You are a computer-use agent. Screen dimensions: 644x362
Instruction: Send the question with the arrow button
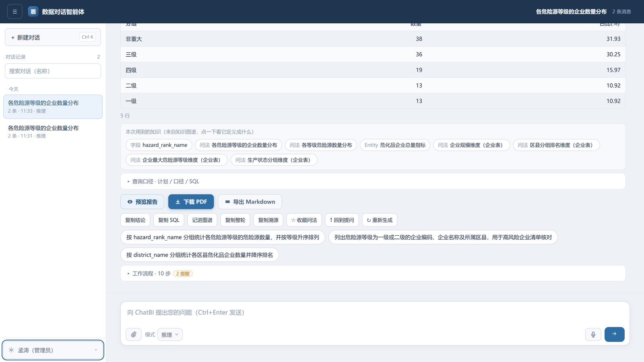pyautogui.click(x=614, y=334)
